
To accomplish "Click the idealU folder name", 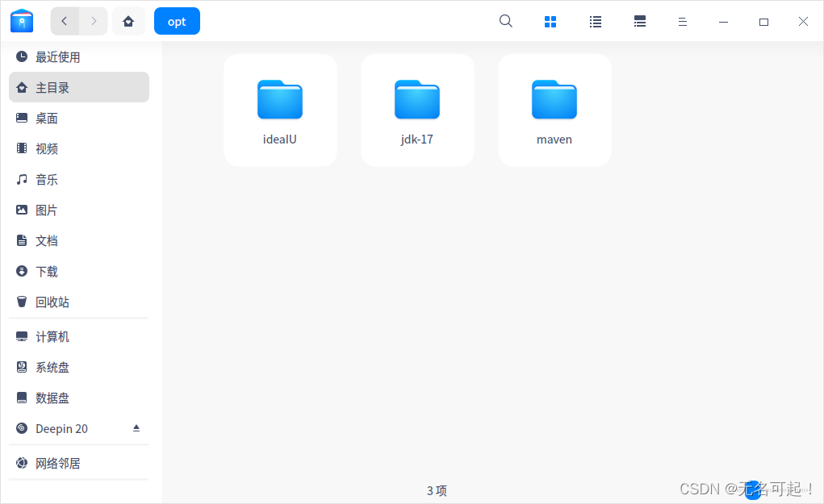I will [x=279, y=140].
